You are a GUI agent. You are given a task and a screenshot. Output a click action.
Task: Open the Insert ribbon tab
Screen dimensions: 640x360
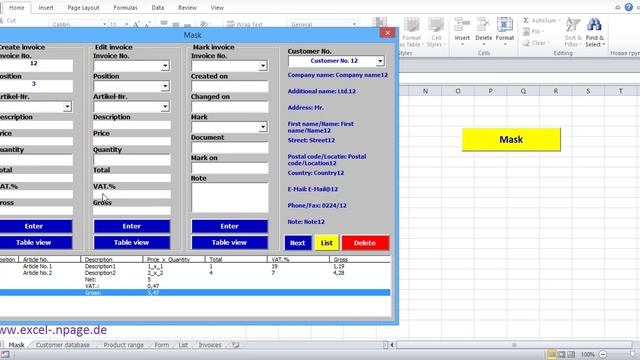coord(46,7)
